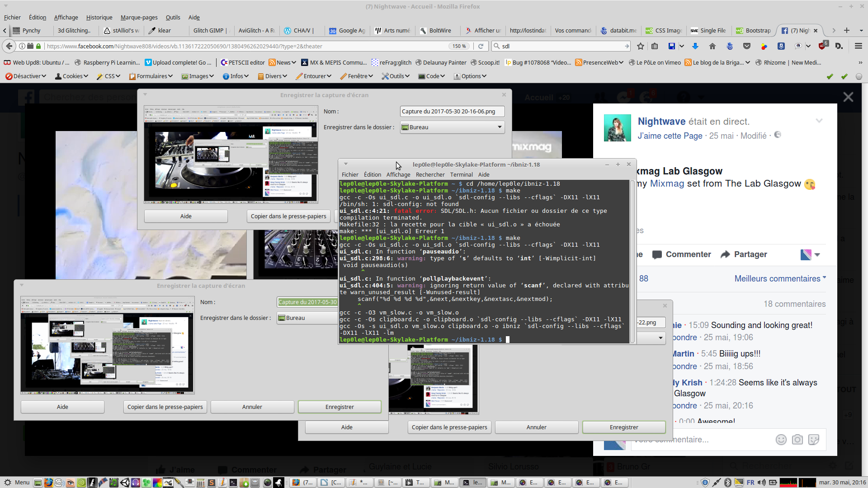The image size is (868, 488).
Task: Click the first green checkmark indicator
Action: [830, 76]
